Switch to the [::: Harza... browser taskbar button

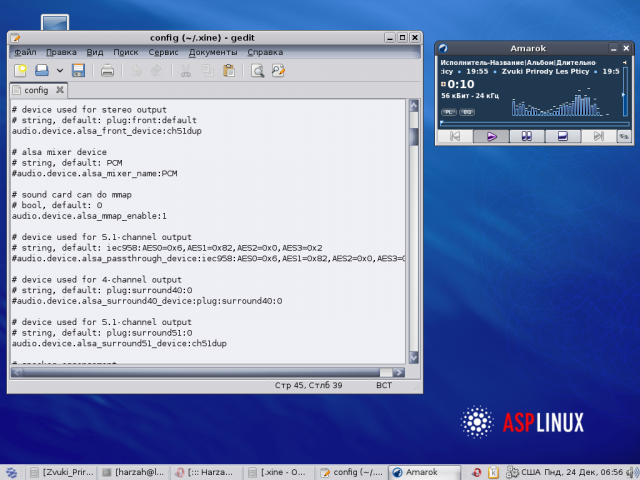point(206,472)
